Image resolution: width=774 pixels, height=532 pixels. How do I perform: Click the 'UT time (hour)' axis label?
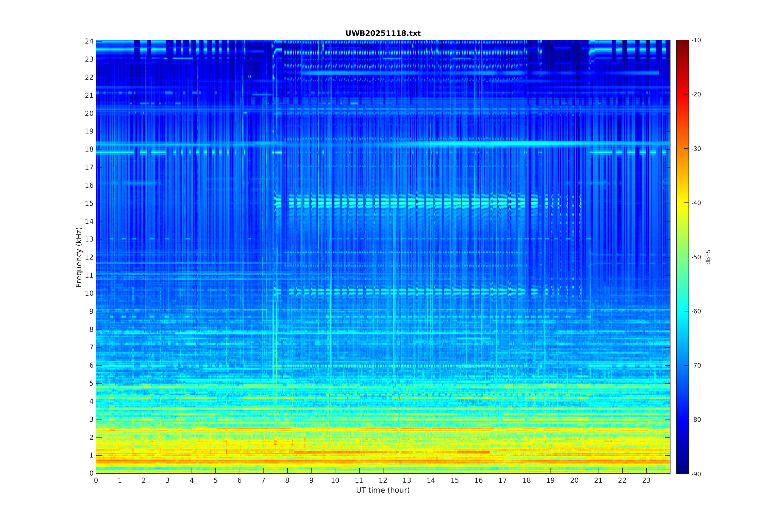[383, 490]
